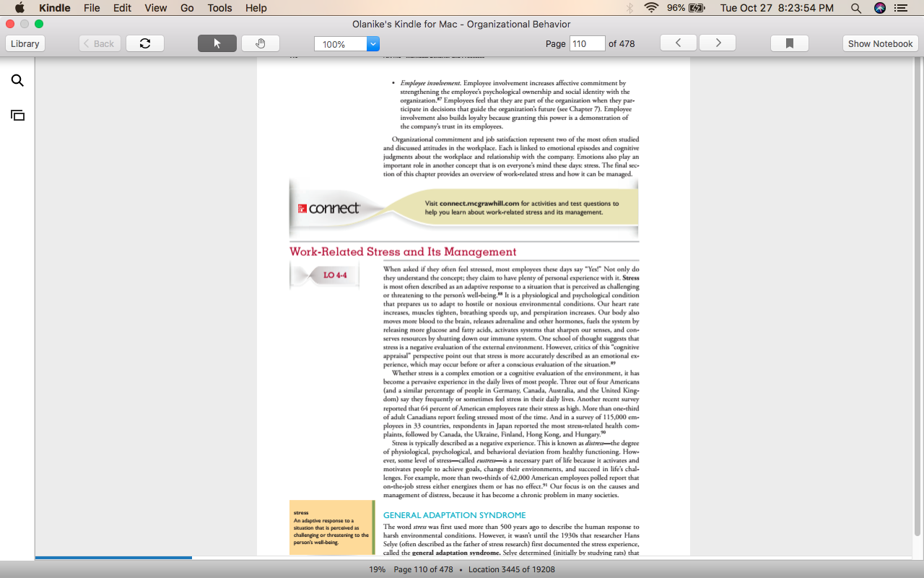Click the 19% progress text

pyautogui.click(x=378, y=569)
